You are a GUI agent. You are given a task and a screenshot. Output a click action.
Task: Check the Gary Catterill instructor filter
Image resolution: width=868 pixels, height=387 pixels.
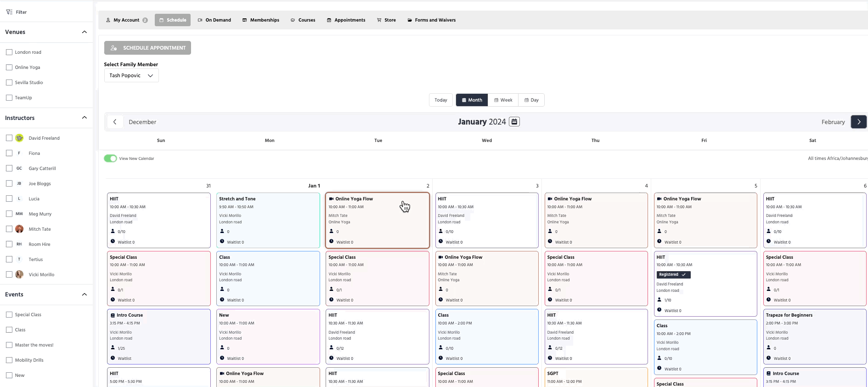(x=9, y=168)
